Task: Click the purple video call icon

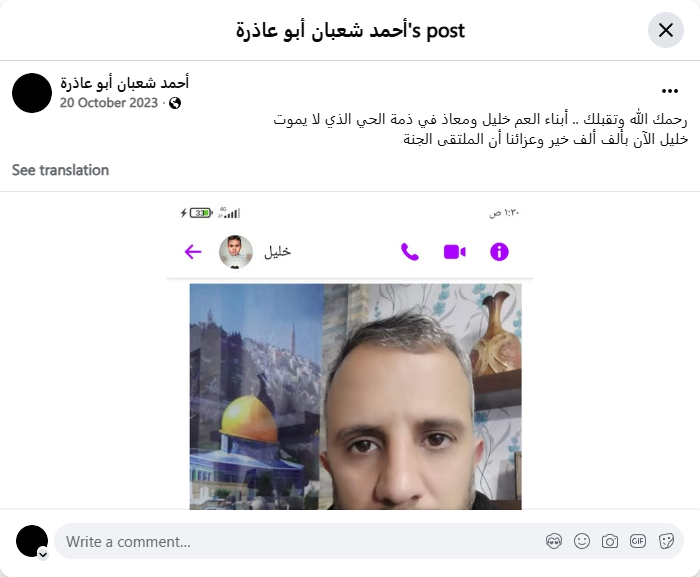Action: pos(454,252)
